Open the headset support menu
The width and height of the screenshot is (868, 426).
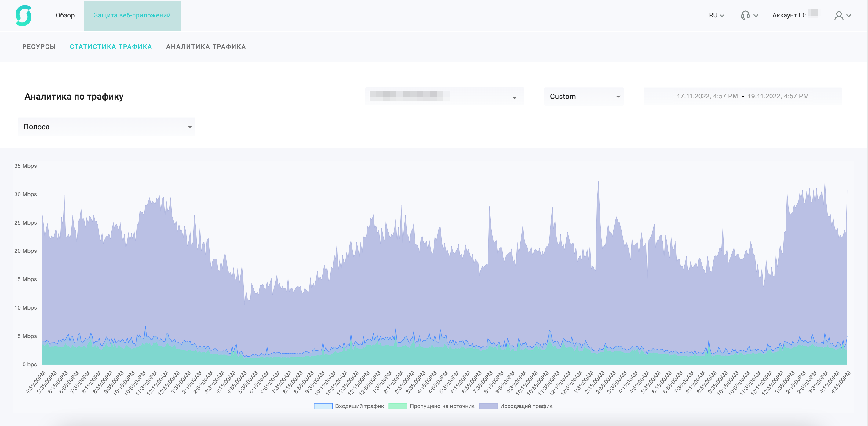(x=749, y=16)
